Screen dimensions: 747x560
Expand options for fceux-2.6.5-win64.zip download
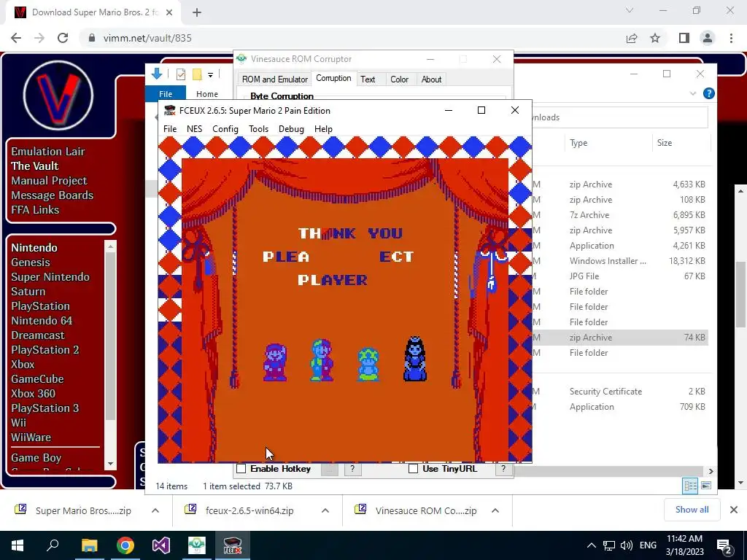pyautogui.click(x=325, y=510)
